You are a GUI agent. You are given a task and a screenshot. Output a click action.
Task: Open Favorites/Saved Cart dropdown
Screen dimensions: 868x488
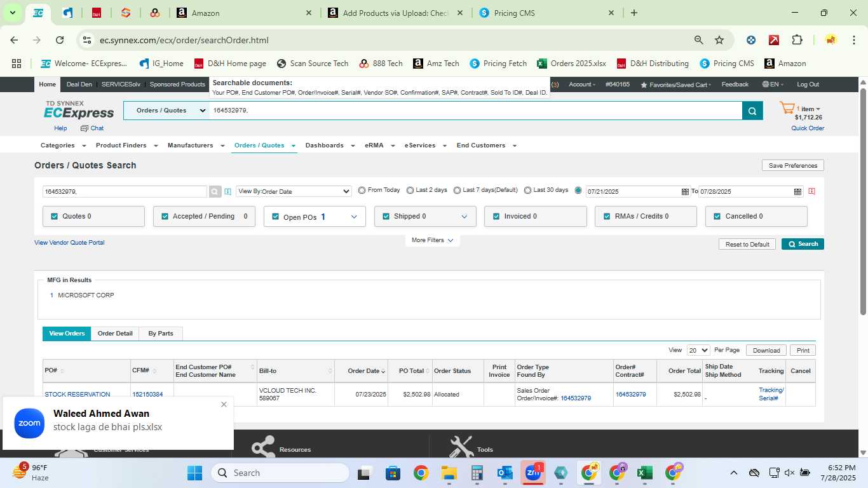(x=675, y=85)
